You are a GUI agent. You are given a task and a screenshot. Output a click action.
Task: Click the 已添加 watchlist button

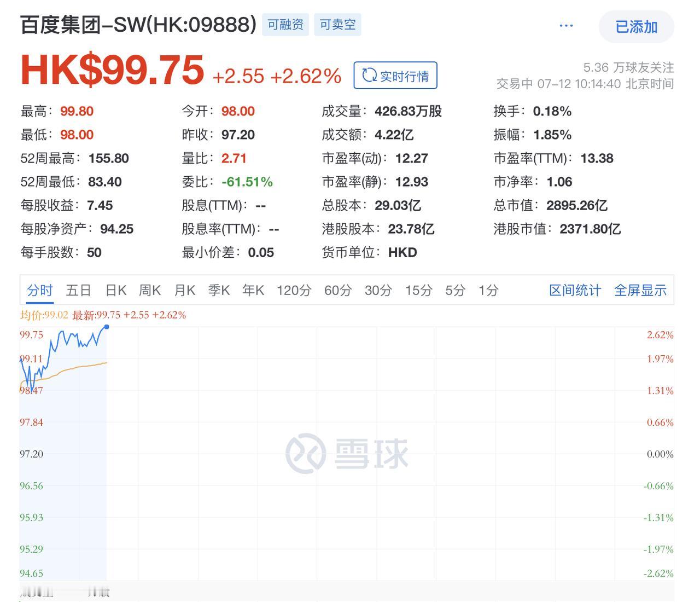tap(637, 26)
